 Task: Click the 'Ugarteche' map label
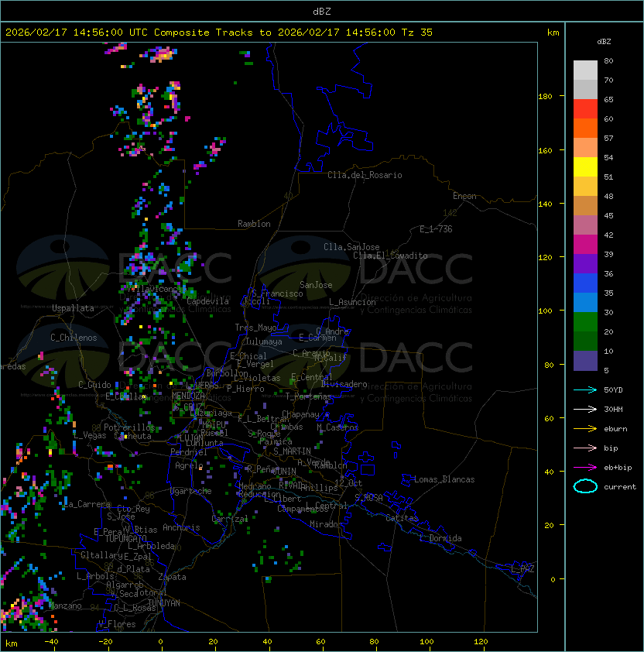(191, 491)
